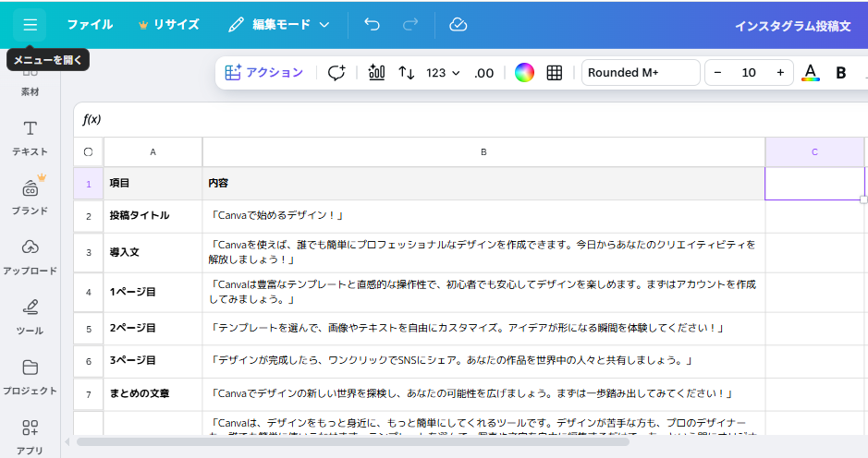Click the font size field showing 10
The width and height of the screenshot is (868, 458).
[x=749, y=72]
